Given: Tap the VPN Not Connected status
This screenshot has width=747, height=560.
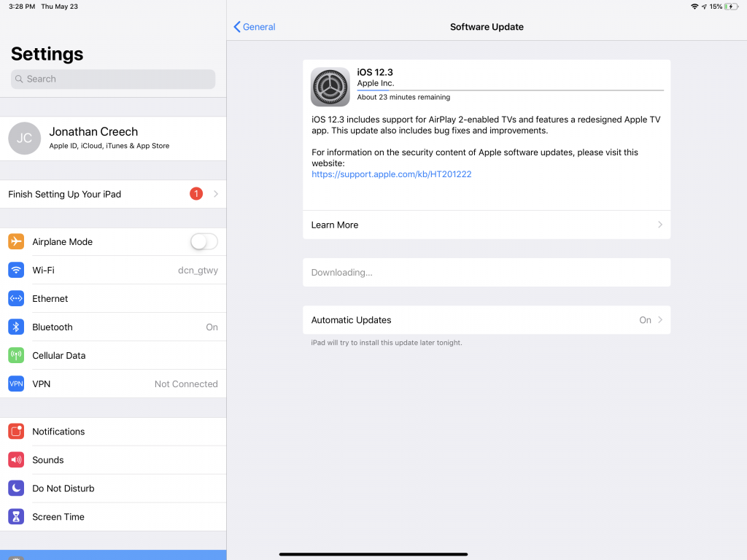Looking at the screenshot, I should [186, 384].
